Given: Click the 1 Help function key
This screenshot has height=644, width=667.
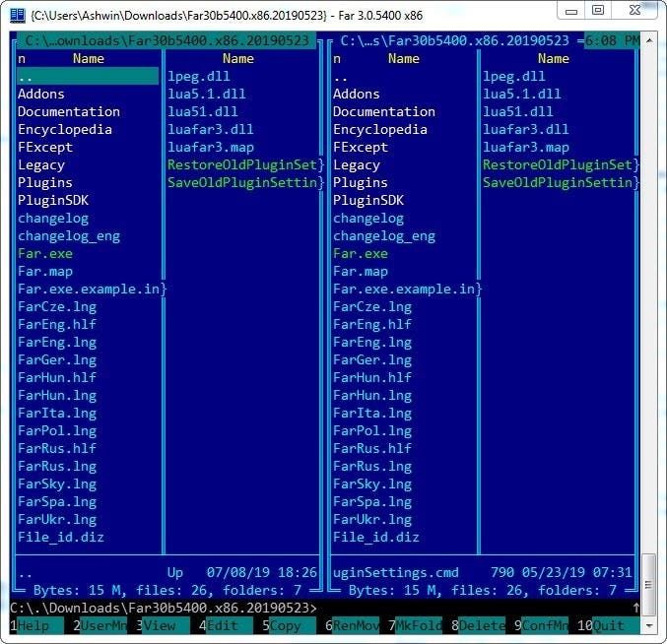Looking at the screenshot, I should tap(36, 625).
